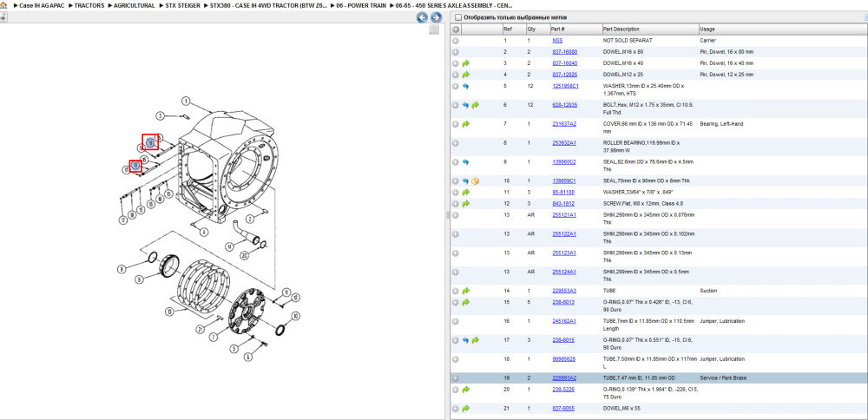868x420 pixels.
Task: Enable 'Отобразить только выбранные метки' checkbox
Action: pyautogui.click(x=457, y=17)
